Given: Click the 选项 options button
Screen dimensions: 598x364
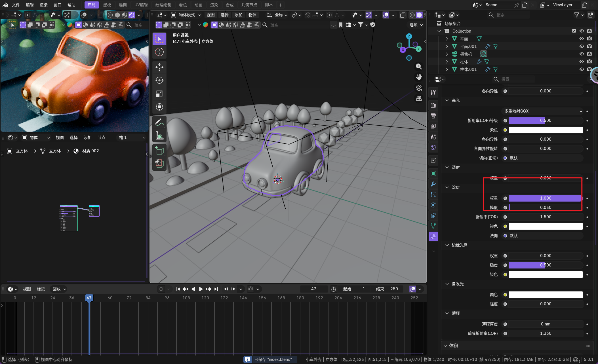Looking at the screenshot, I should 416,25.
